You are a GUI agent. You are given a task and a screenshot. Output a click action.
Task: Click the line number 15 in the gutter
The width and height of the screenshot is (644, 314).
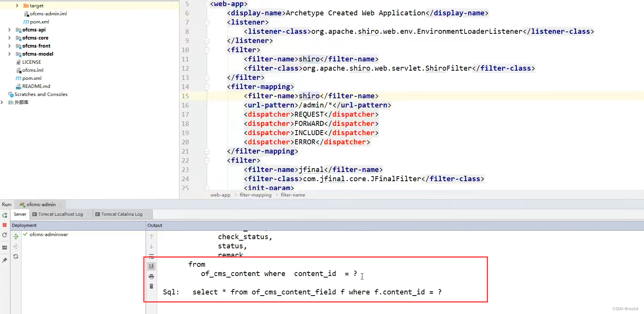click(x=185, y=96)
